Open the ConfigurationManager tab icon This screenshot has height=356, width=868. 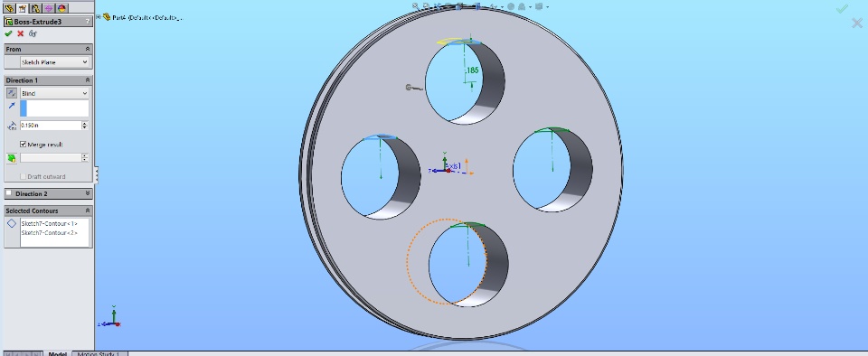point(36,8)
